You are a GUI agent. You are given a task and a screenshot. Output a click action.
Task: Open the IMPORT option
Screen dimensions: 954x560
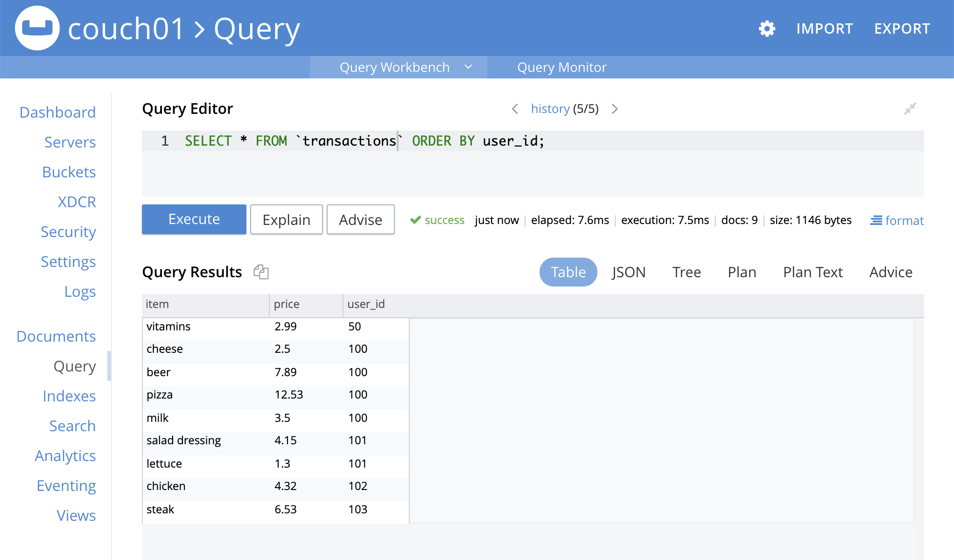click(x=824, y=28)
